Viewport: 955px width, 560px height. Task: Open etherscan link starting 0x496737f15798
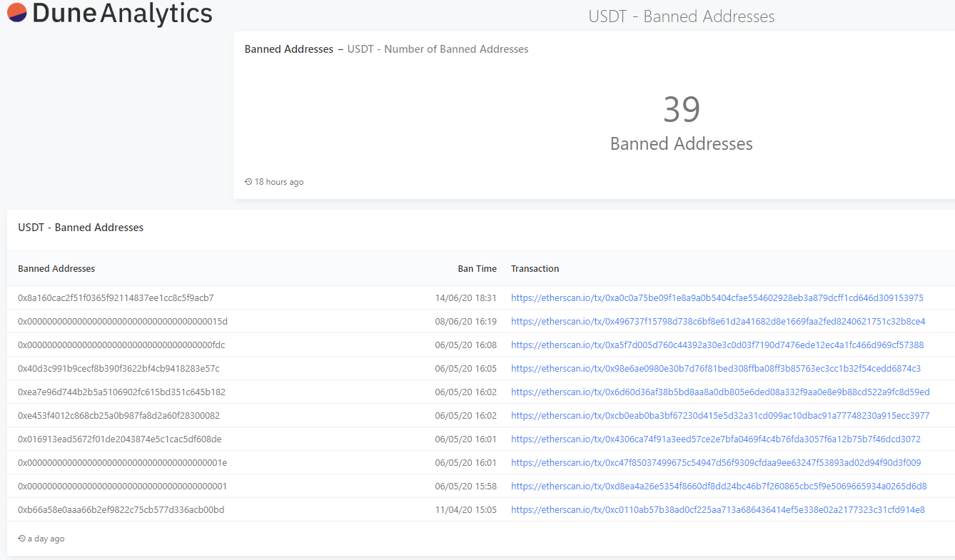(x=718, y=322)
